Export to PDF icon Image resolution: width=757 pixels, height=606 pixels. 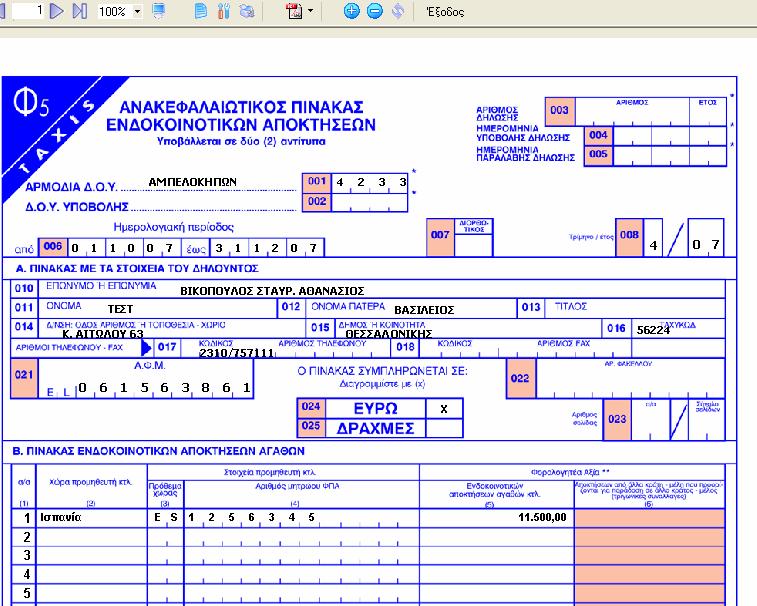[294, 11]
